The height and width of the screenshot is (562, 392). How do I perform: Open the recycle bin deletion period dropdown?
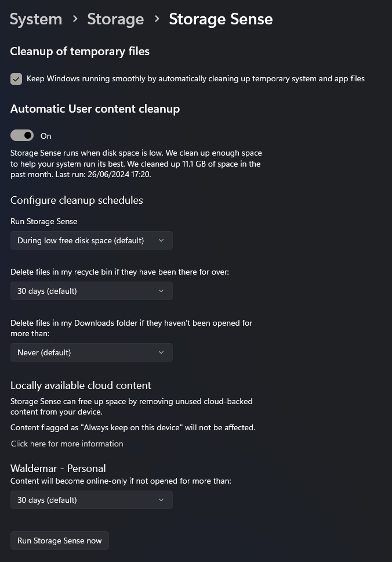point(91,291)
